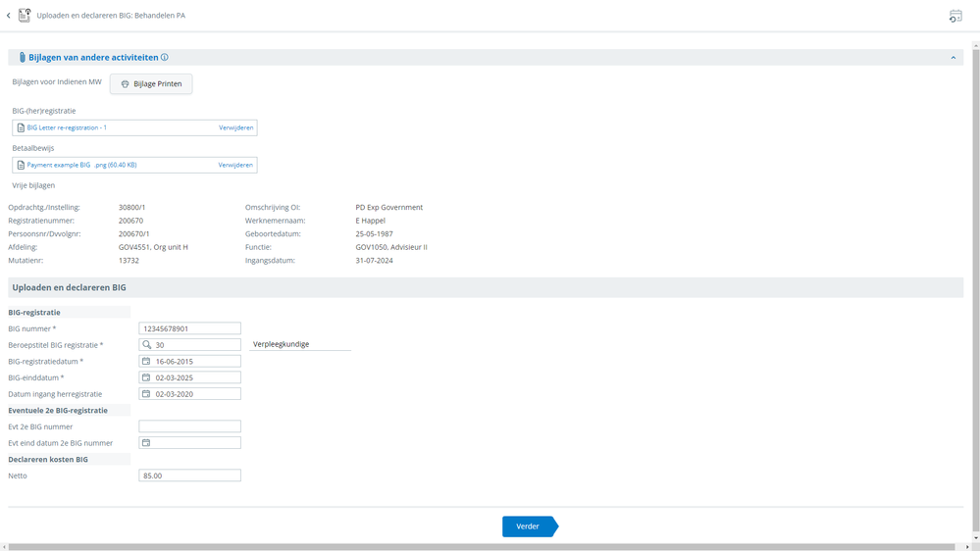Image resolution: width=980 pixels, height=551 pixels.
Task: Click scroll-down arrow of vertical scrollbar
Action: coord(976,537)
